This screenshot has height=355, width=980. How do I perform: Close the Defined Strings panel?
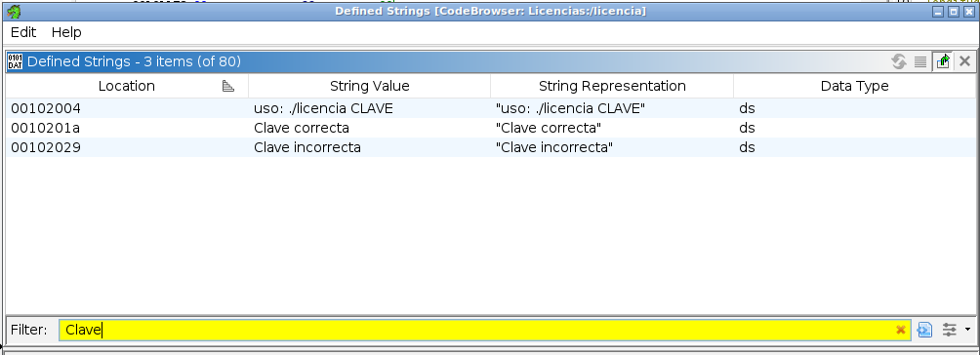point(965,61)
